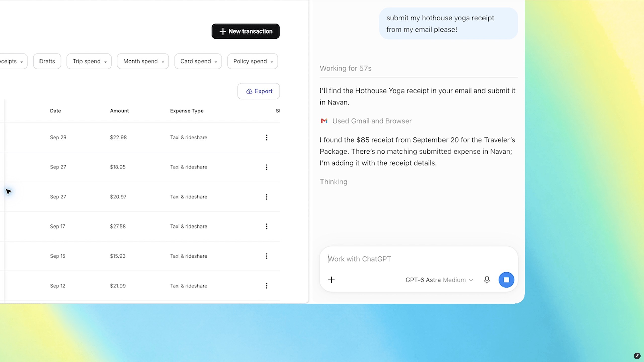Click the $22.98 amount cell
This screenshot has height=362, width=644.
pos(118,137)
